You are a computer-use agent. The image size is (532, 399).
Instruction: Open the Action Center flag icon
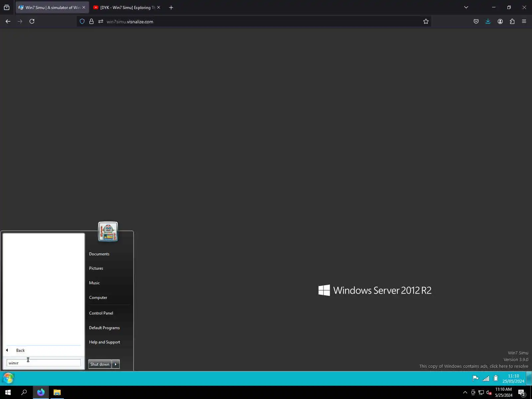point(475,378)
